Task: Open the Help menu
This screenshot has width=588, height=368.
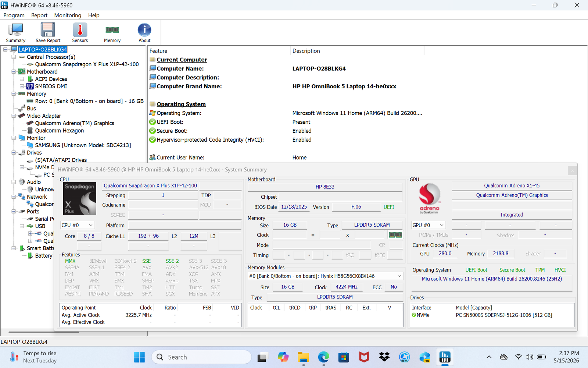Action: (94, 15)
